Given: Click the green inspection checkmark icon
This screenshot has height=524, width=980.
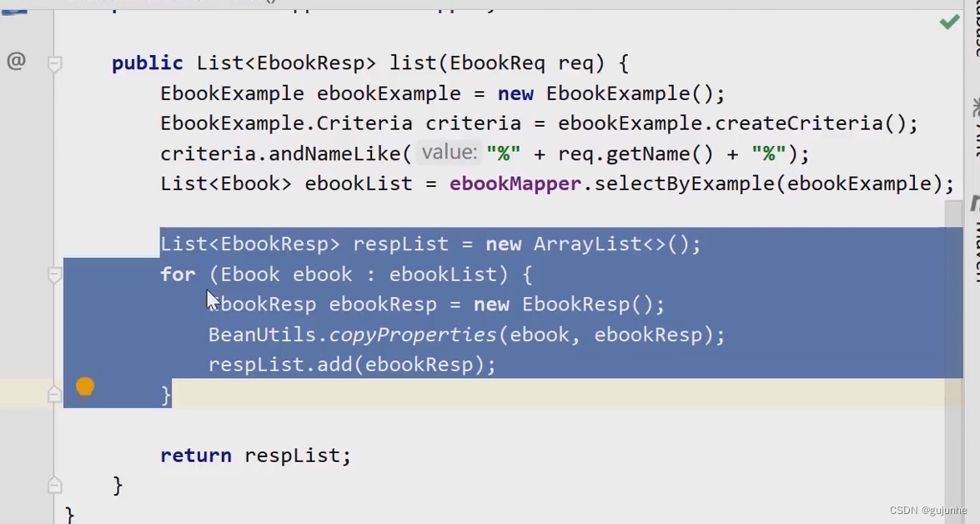Looking at the screenshot, I should point(949,23).
